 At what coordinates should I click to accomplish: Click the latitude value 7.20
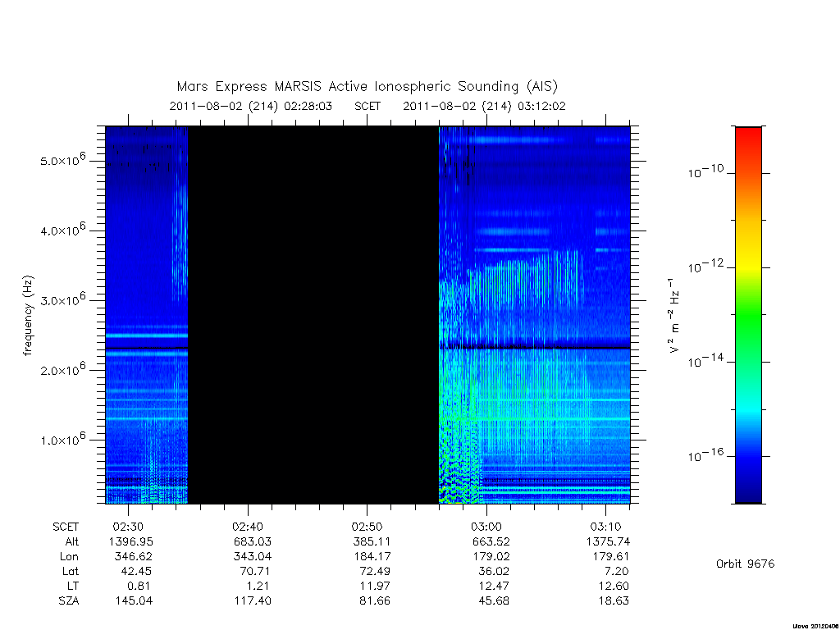pos(616,572)
